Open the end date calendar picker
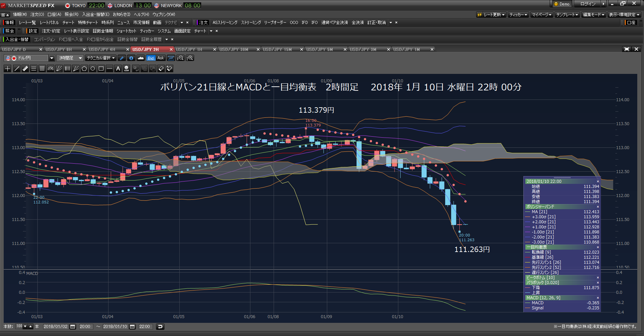The height and width of the screenshot is (336, 644). (x=132, y=327)
